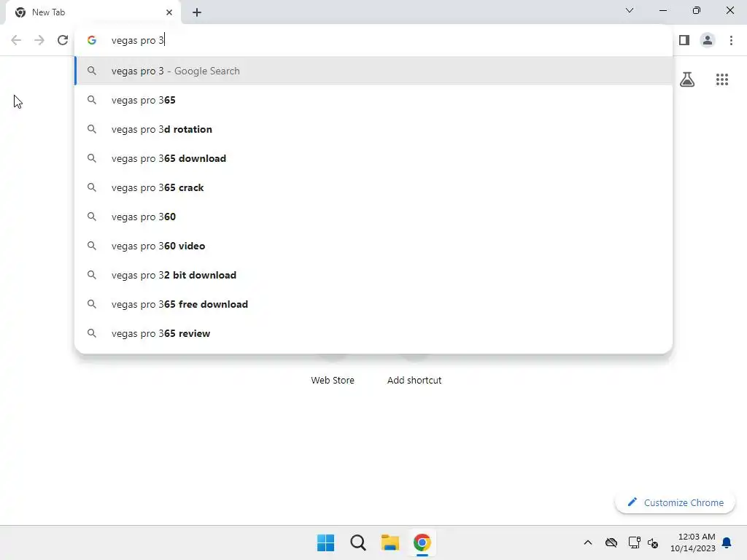The width and height of the screenshot is (747, 560).
Task: Open a new tab with plus icon
Action: tap(197, 12)
